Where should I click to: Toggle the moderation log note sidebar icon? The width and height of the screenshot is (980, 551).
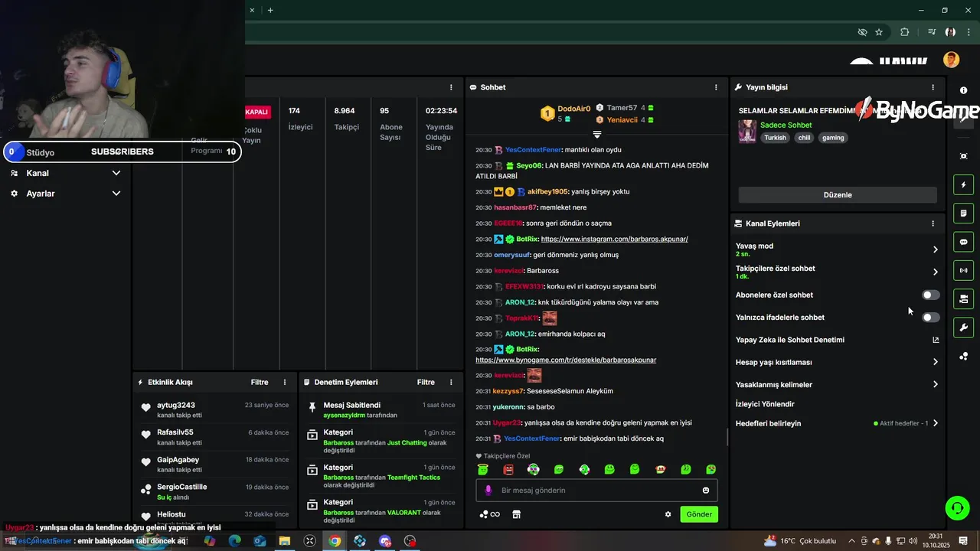click(963, 213)
